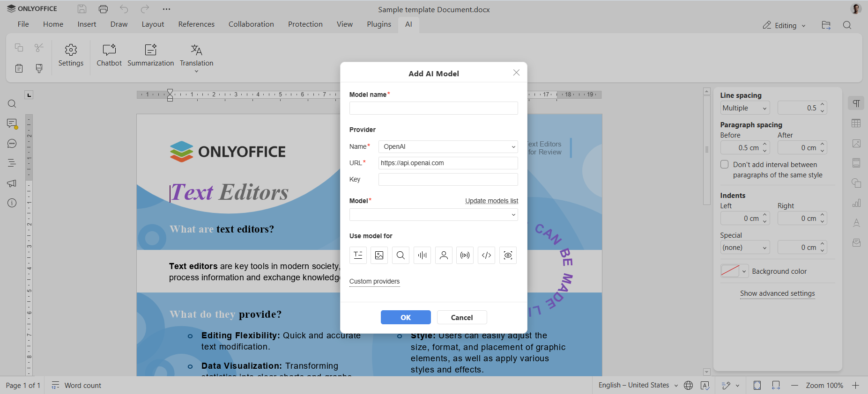Viewport: 868px width, 394px height.
Task: Select the vision eye capability icon
Action: pyautogui.click(x=508, y=255)
